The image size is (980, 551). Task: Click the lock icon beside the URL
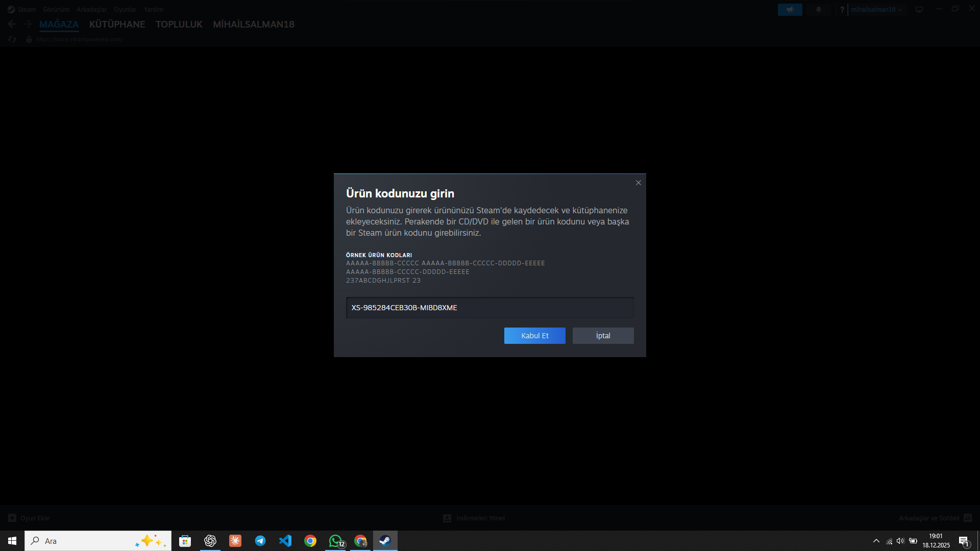point(29,39)
